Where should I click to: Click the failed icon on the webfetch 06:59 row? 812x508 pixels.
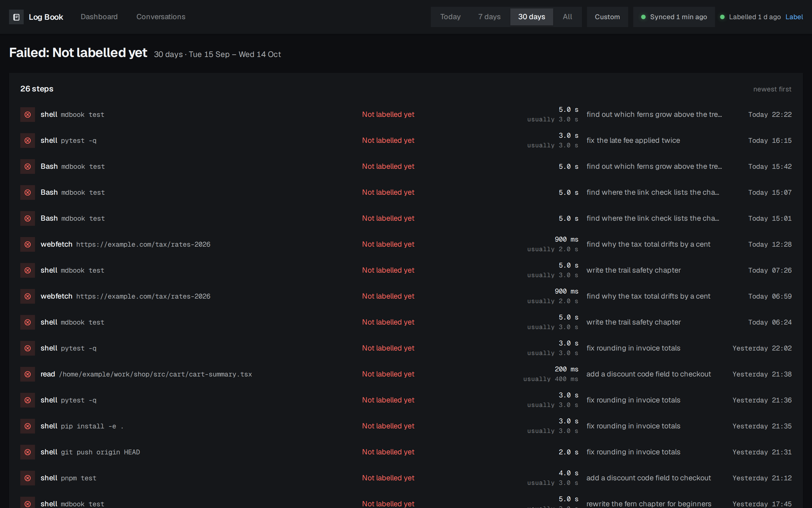click(x=28, y=296)
